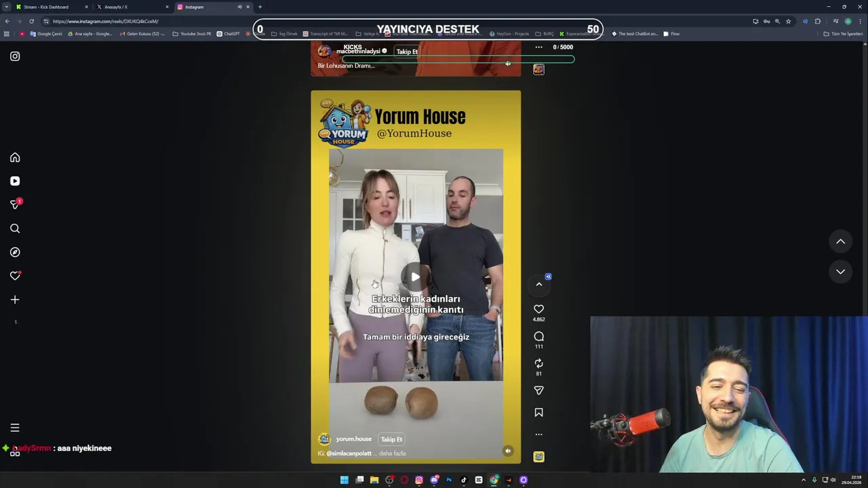Open Windows Start menu
Image resolution: width=868 pixels, height=488 pixels.
(344, 480)
